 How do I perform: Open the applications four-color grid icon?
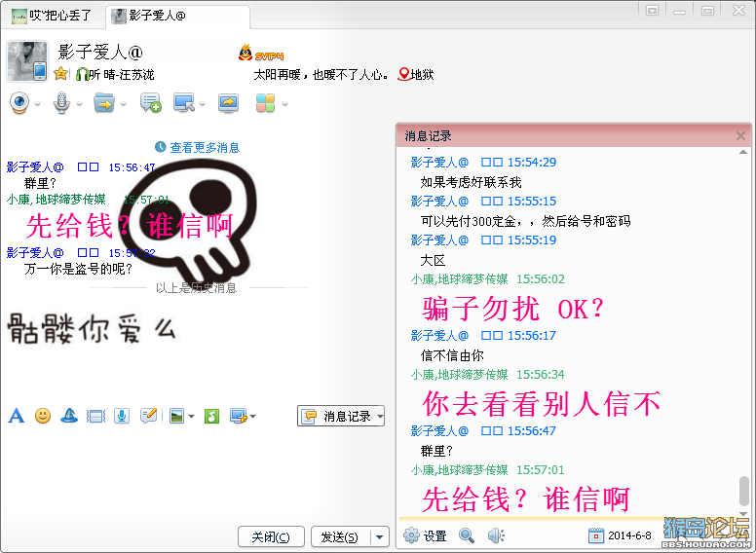coord(265,102)
